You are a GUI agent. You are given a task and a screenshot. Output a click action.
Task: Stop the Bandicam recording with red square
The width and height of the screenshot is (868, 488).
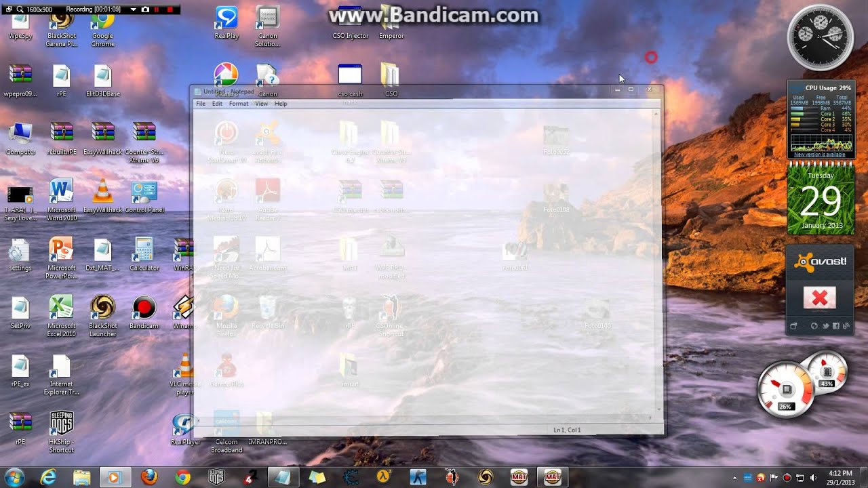(170, 9)
